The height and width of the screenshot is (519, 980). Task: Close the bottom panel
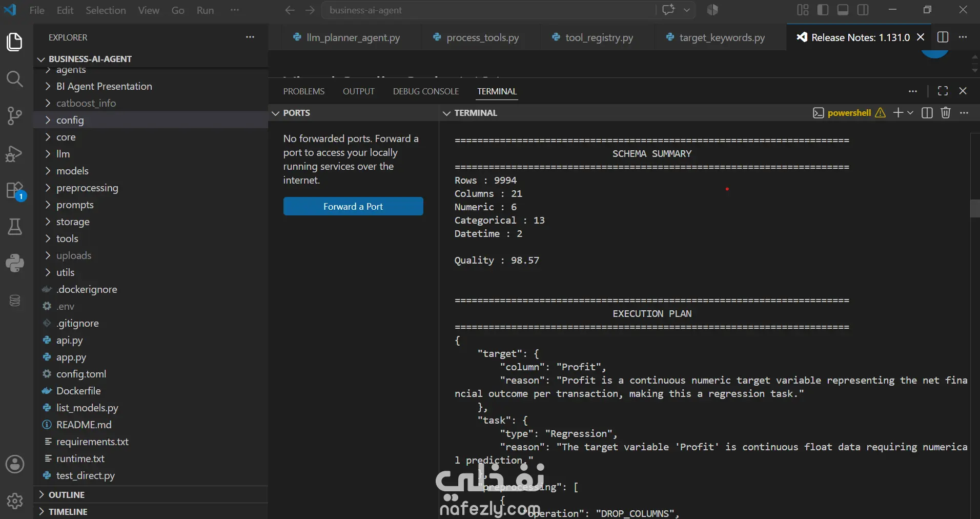[963, 91]
